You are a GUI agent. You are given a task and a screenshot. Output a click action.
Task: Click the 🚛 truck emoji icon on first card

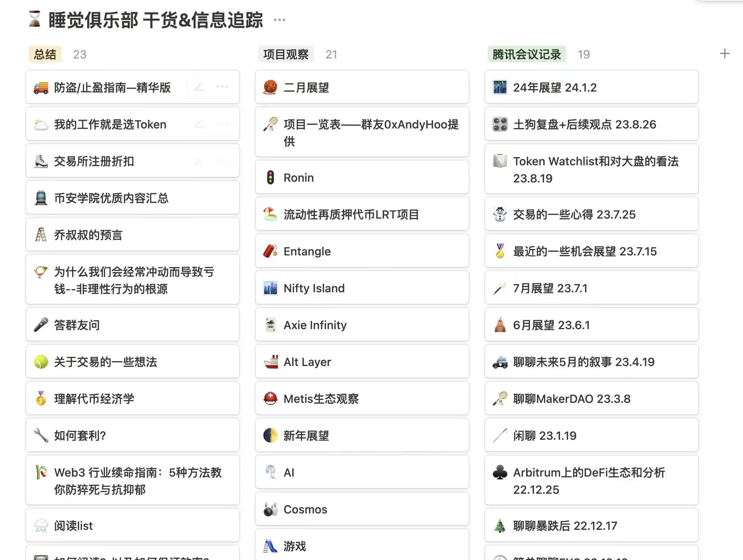point(40,87)
